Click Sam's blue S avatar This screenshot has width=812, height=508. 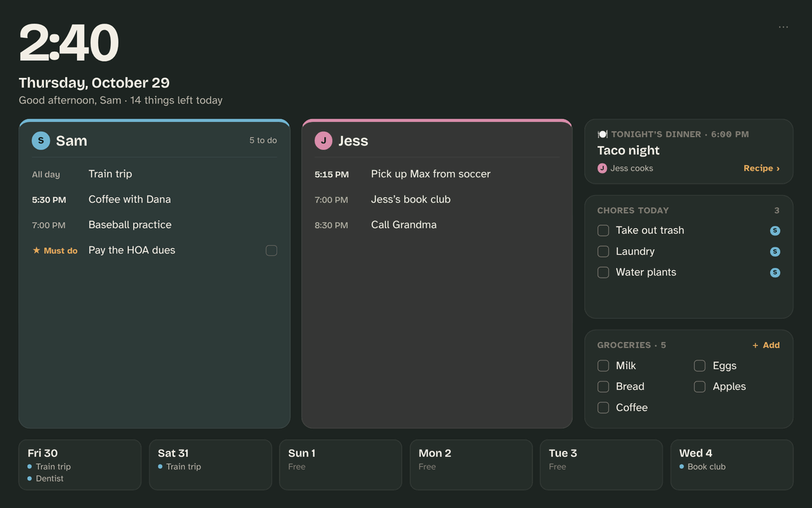tap(41, 141)
